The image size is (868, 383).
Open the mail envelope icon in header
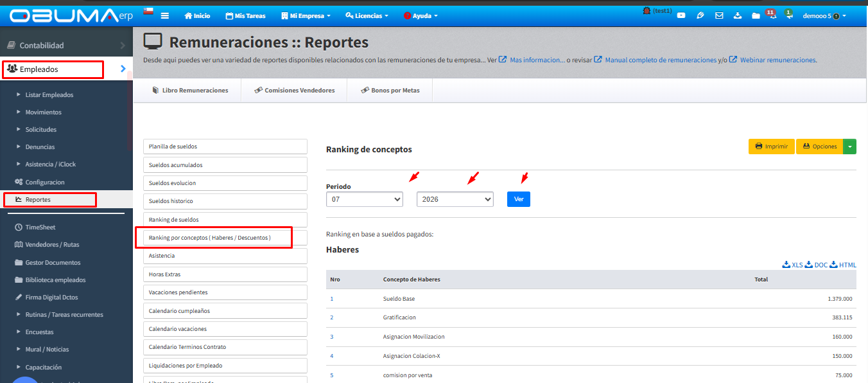click(x=719, y=15)
